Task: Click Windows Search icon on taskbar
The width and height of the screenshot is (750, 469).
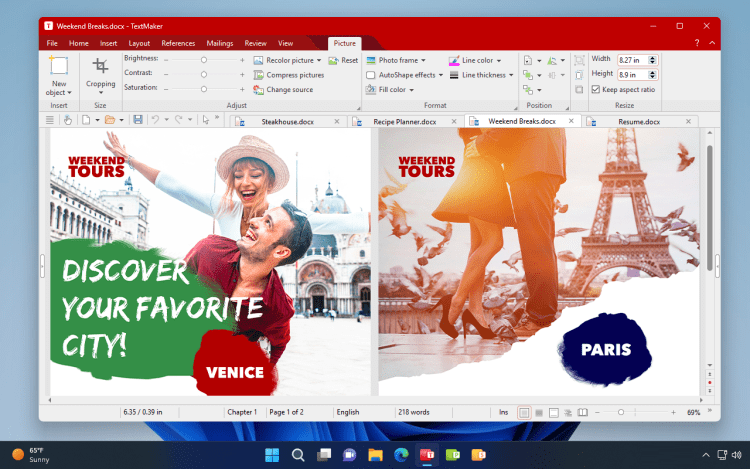Action: [x=298, y=455]
